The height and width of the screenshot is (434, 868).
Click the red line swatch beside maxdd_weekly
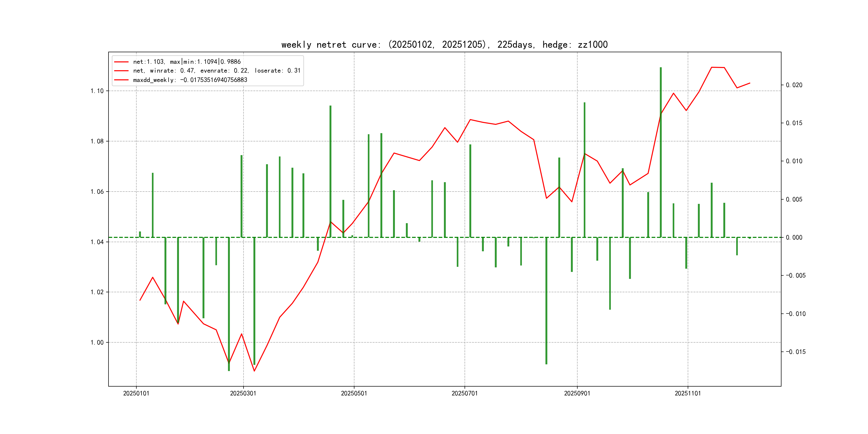tap(121, 80)
